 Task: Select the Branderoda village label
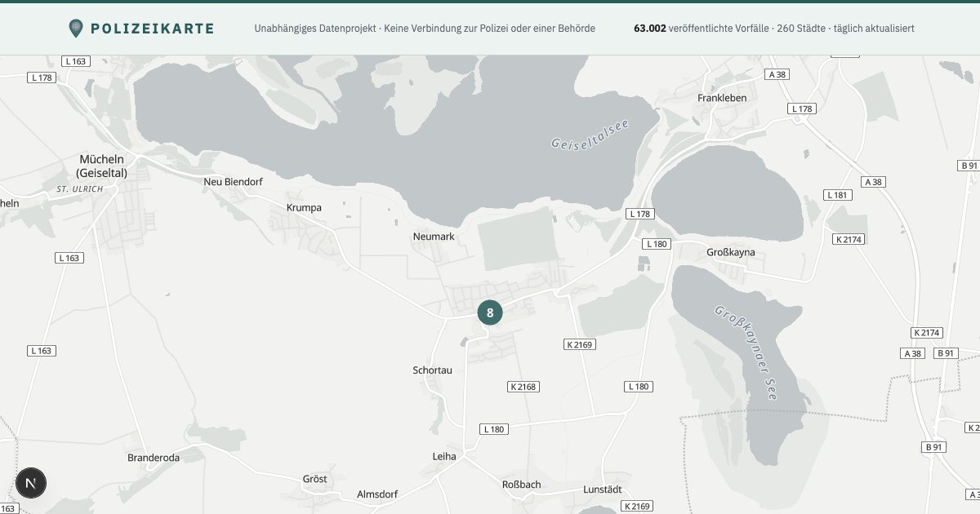153,458
